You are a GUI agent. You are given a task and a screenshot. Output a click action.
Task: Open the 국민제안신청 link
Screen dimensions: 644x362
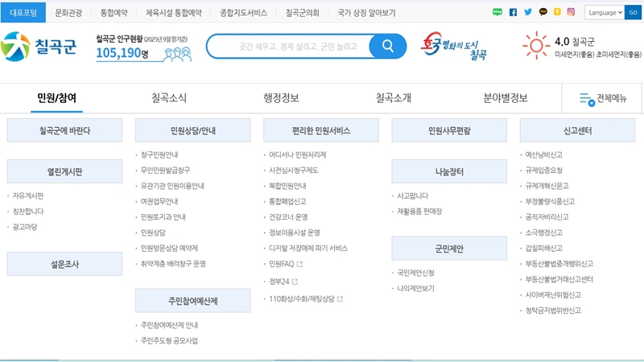click(x=415, y=273)
